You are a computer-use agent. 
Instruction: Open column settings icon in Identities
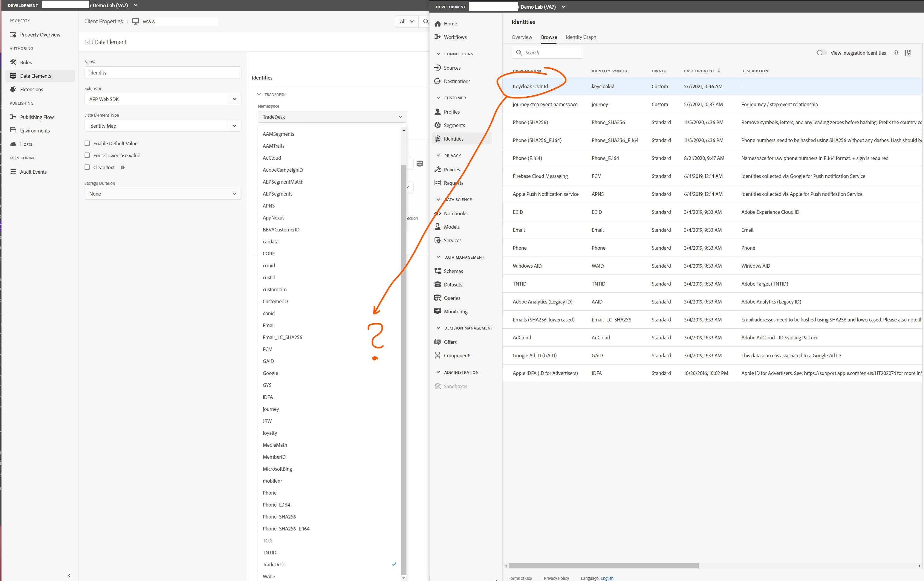click(908, 53)
